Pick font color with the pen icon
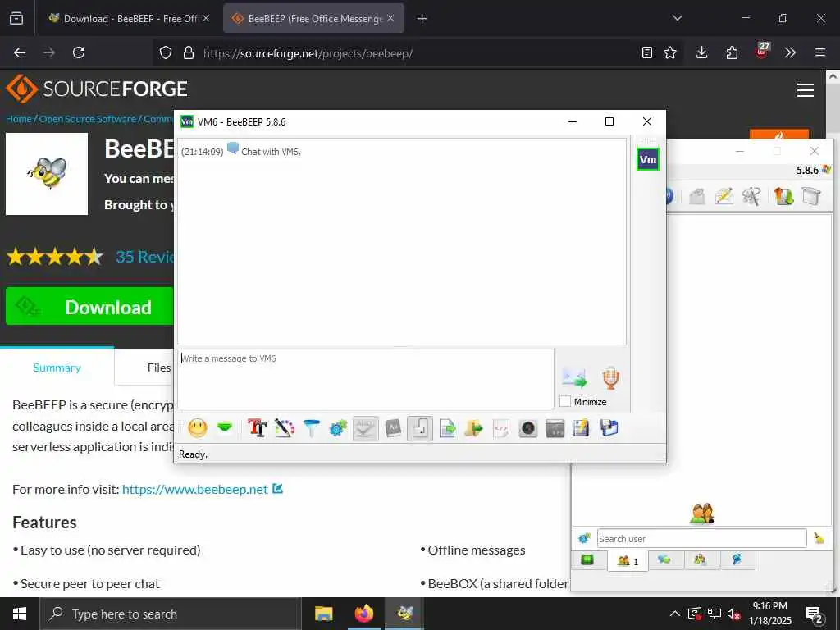 [285, 428]
